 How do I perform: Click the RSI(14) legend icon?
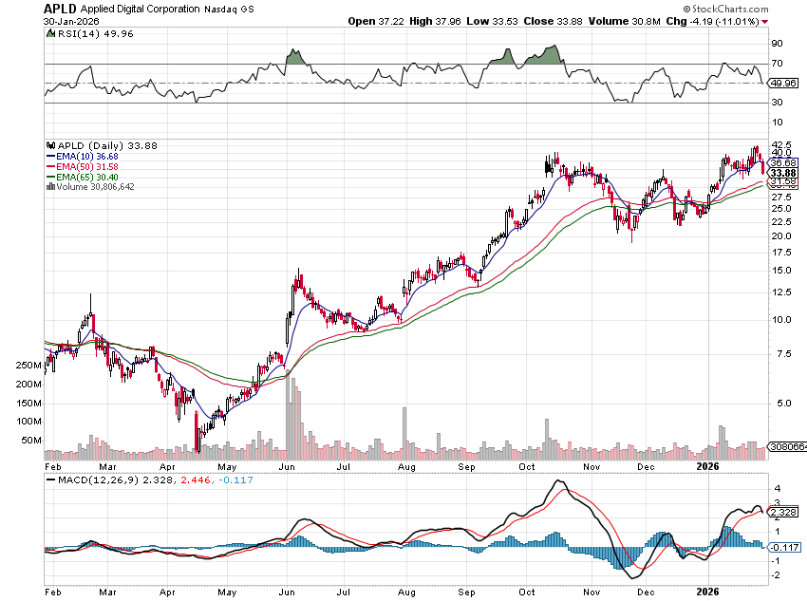click(50, 33)
